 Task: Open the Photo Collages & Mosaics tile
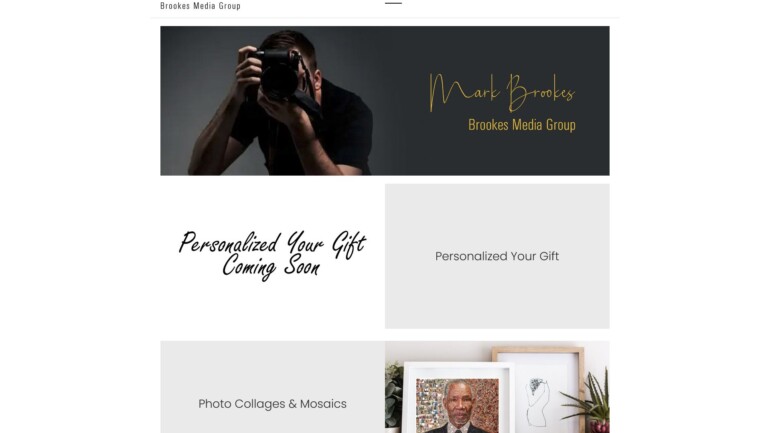tap(273, 387)
